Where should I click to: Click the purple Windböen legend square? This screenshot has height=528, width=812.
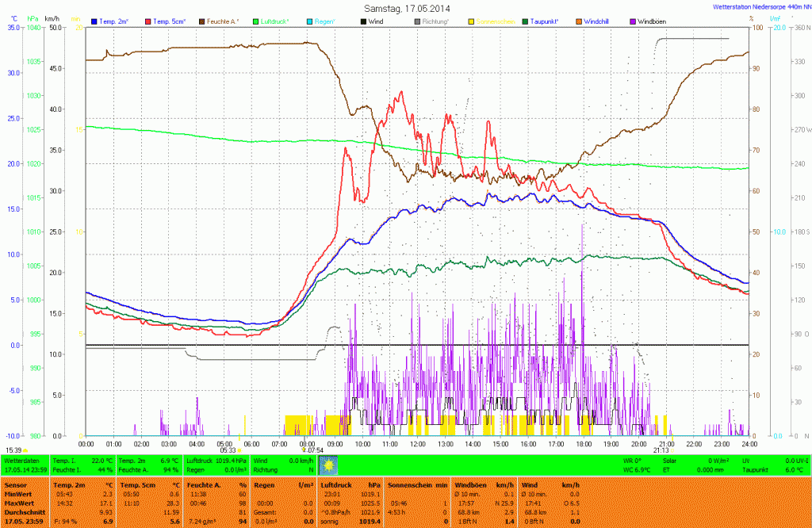(x=632, y=21)
